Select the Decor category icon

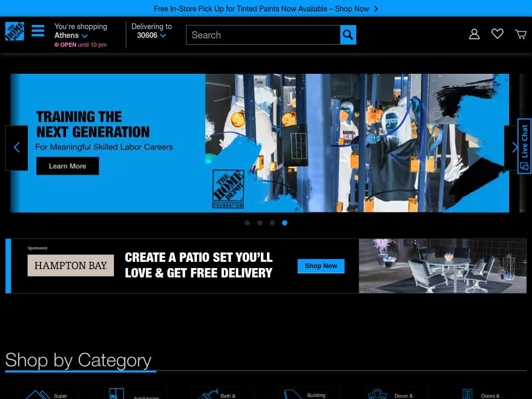pos(377,394)
